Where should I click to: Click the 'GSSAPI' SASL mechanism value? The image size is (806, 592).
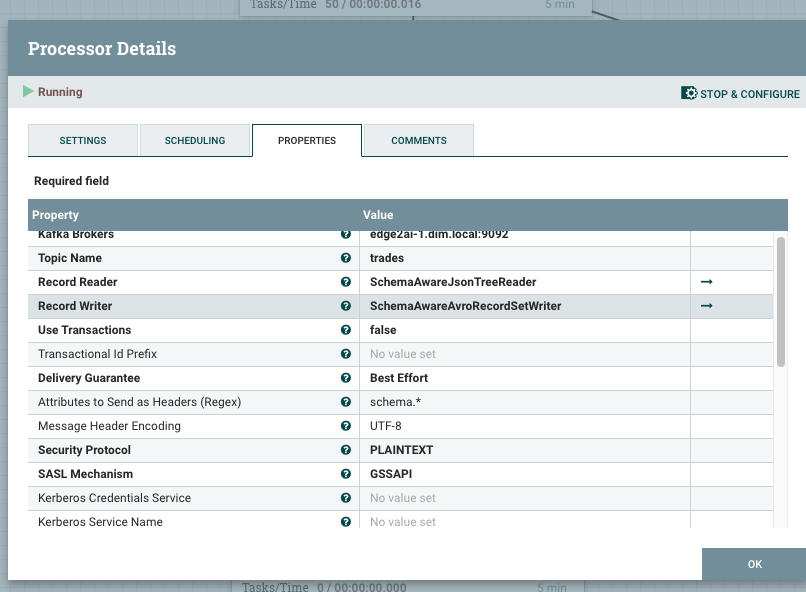(391, 474)
